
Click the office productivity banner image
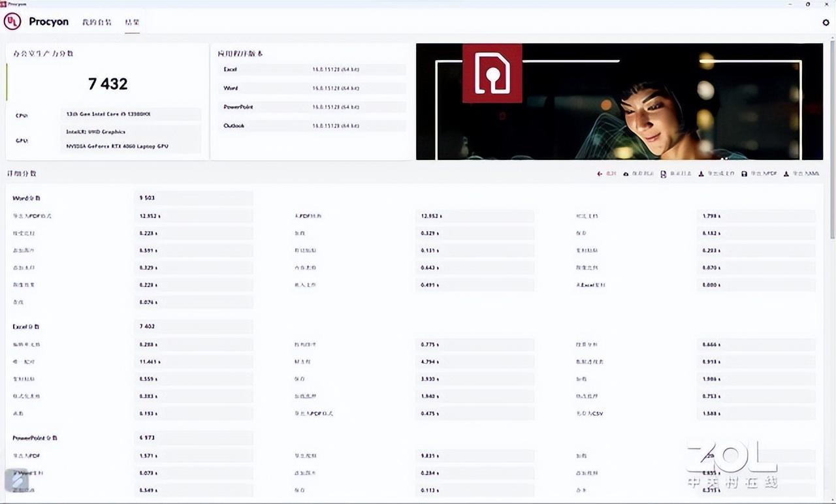619,101
